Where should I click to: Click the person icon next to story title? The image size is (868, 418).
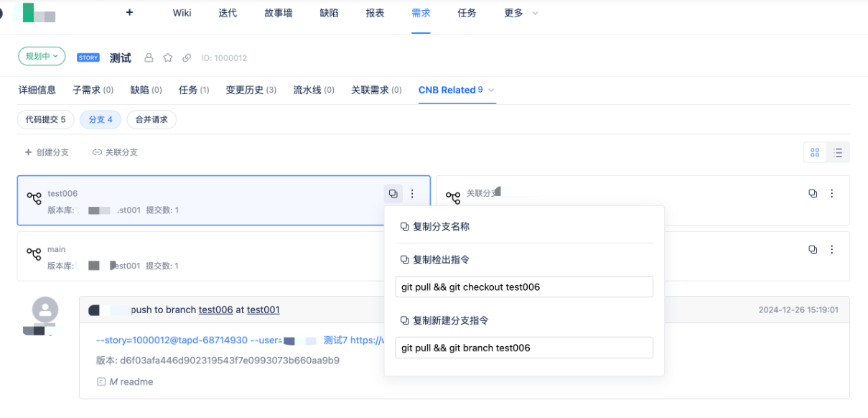149,58
